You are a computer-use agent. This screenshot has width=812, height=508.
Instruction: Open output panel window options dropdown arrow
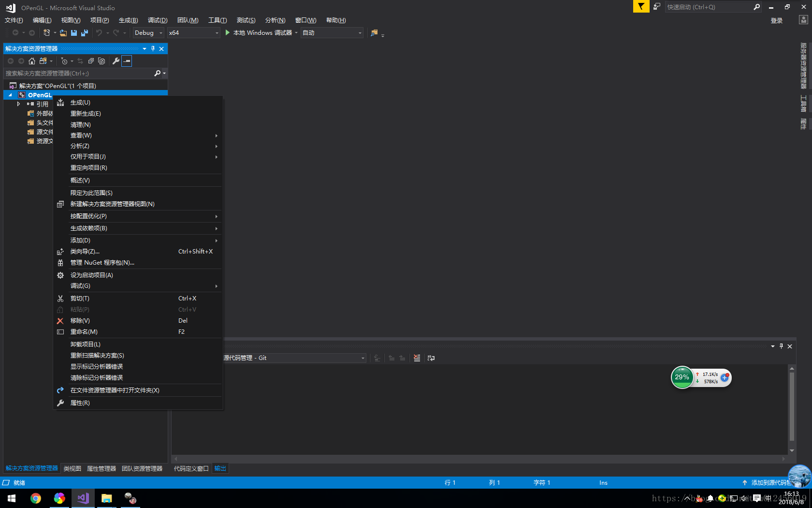(773, 346)
